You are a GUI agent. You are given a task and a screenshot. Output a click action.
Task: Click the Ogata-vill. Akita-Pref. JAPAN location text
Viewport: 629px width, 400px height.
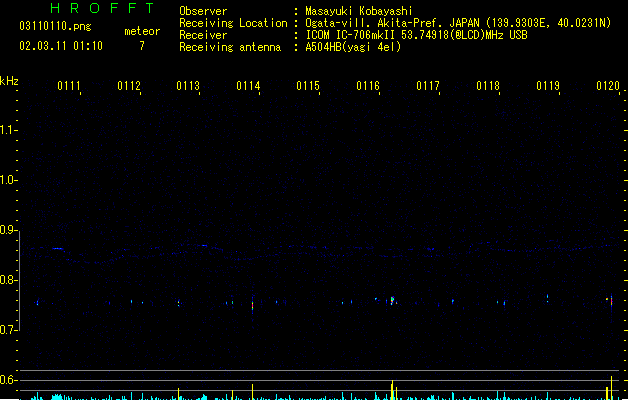(x=458, y=23)
